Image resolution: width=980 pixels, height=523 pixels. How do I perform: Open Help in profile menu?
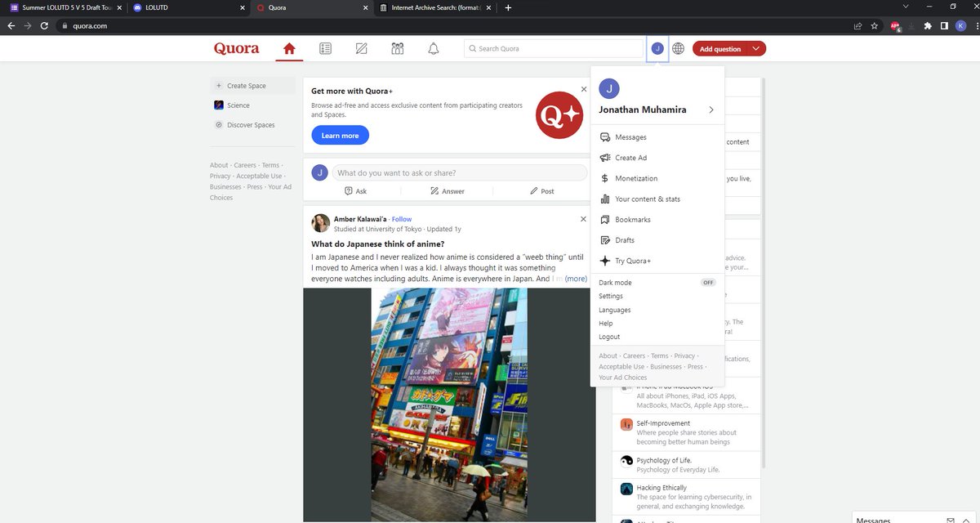(606, 324)
